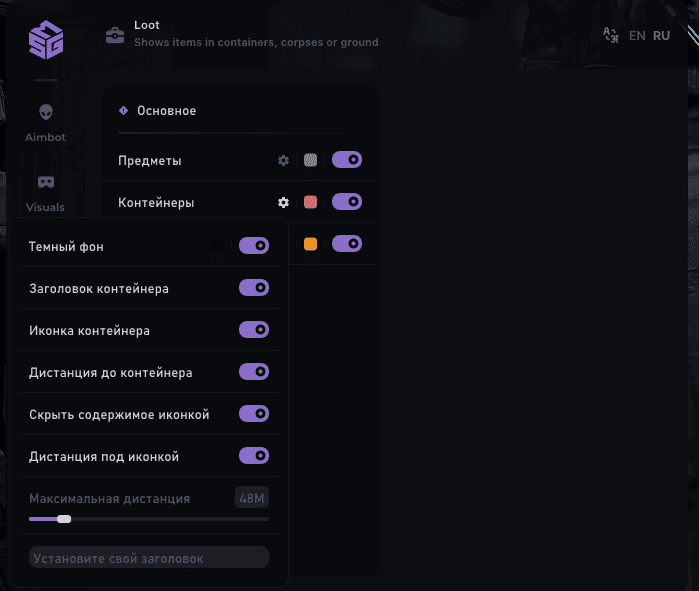Click the language translate icon
699x591 pixels.
point(610,35)
